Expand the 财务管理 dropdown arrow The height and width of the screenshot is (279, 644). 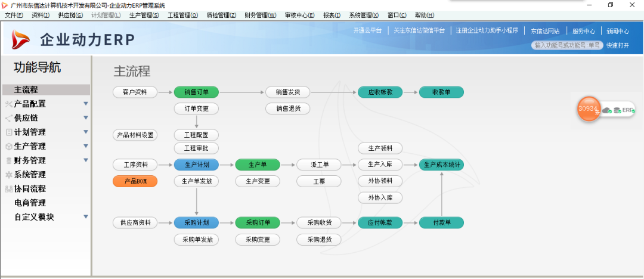coord(85,160)
